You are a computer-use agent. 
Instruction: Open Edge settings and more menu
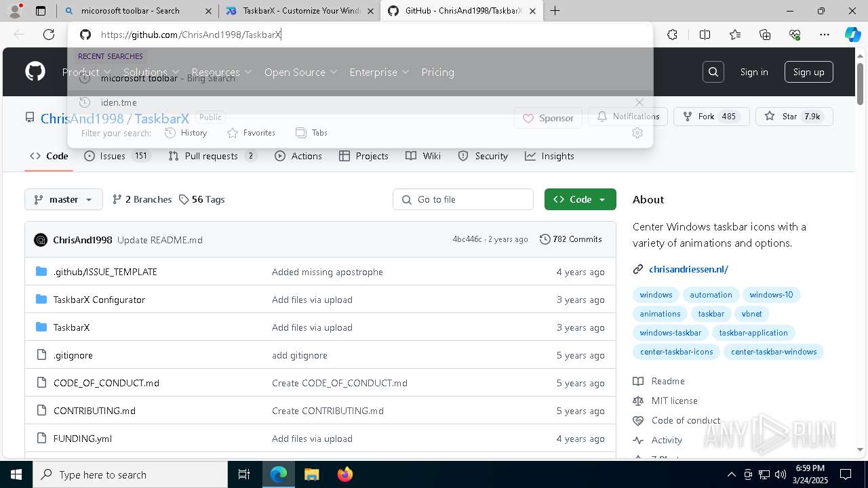(x=825, y=35)
